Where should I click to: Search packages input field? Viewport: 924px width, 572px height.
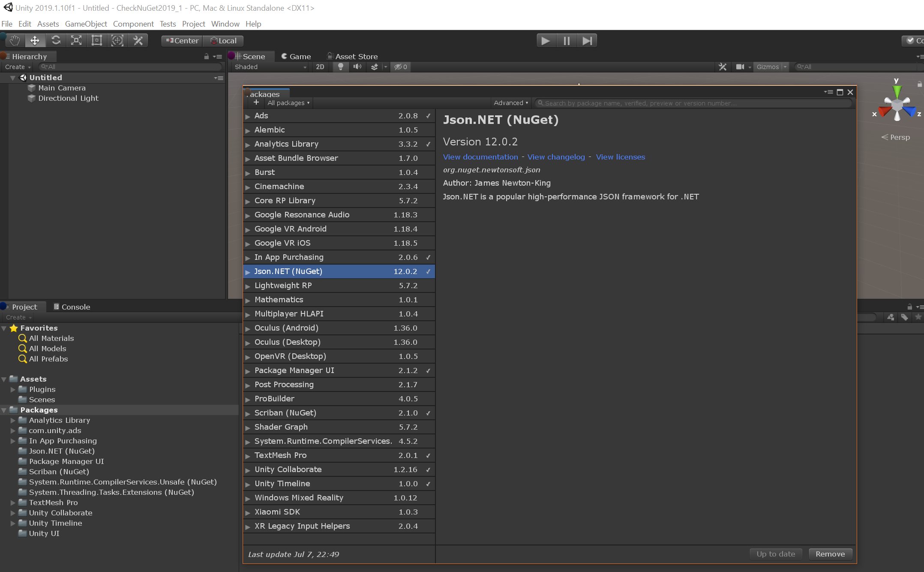point(693,102)
